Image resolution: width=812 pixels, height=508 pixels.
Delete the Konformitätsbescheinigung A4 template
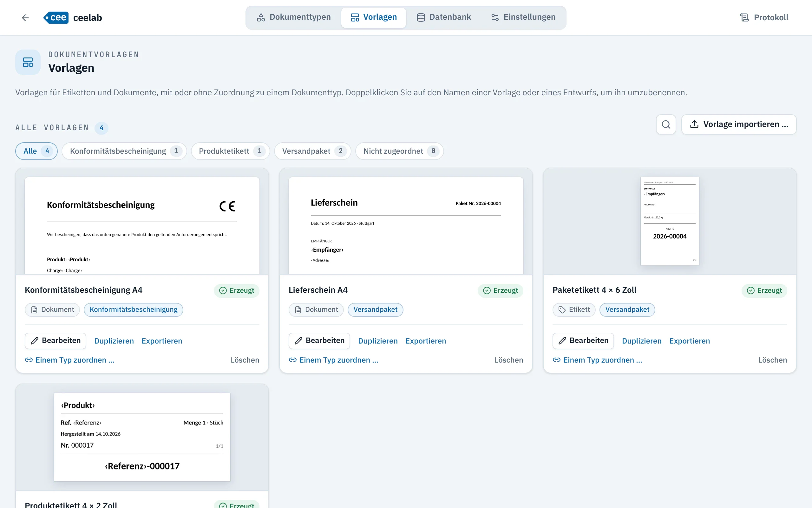tap(245, 360)
